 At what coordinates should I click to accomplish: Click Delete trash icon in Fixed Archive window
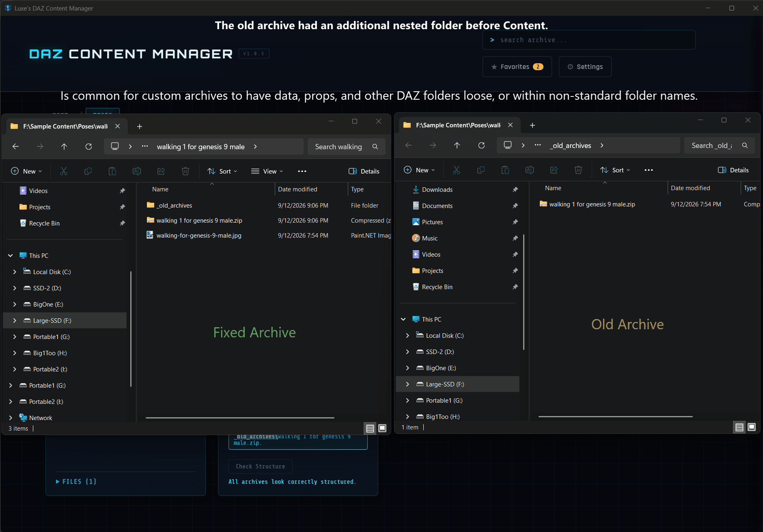[x=185, y=171]
